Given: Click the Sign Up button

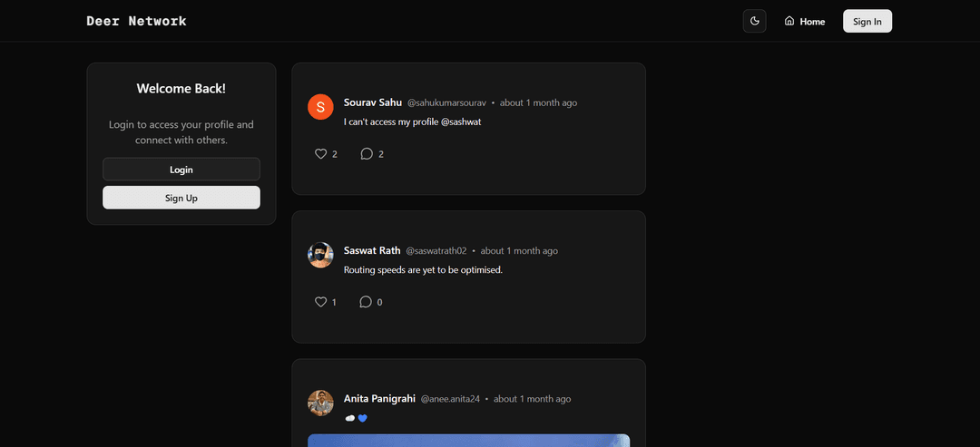Looking at the screenshot, I should click(181, 198).
